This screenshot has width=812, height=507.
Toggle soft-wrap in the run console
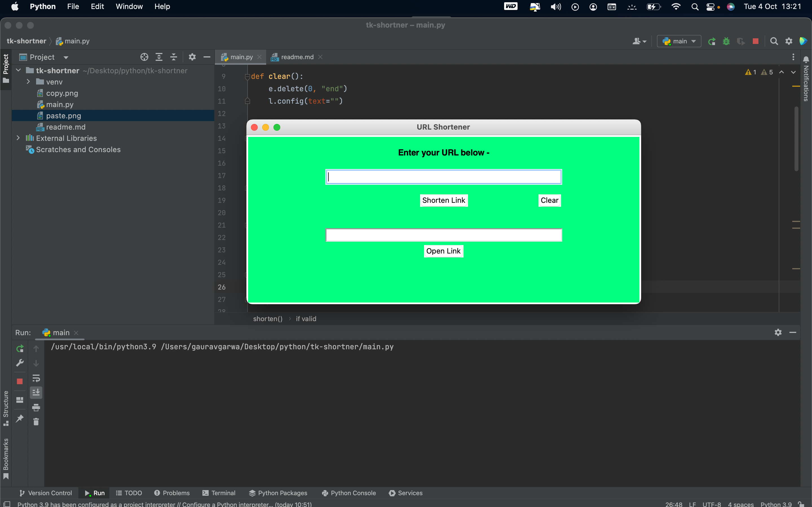[x=36, y=379]
